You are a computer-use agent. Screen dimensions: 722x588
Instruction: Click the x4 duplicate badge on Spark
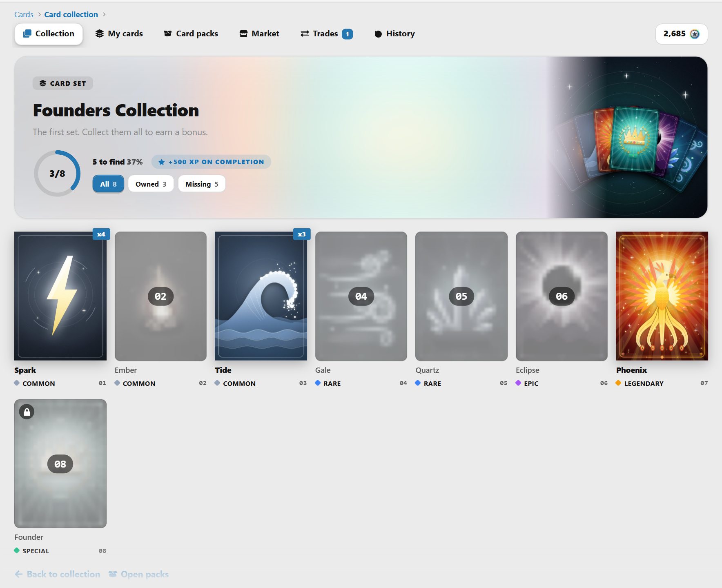[x=101, y=234]
